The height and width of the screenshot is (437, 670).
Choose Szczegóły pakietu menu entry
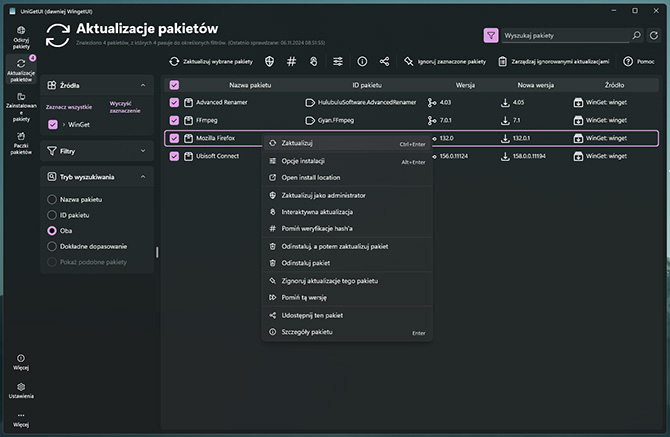pyautogui.click(x=347, y=332)
